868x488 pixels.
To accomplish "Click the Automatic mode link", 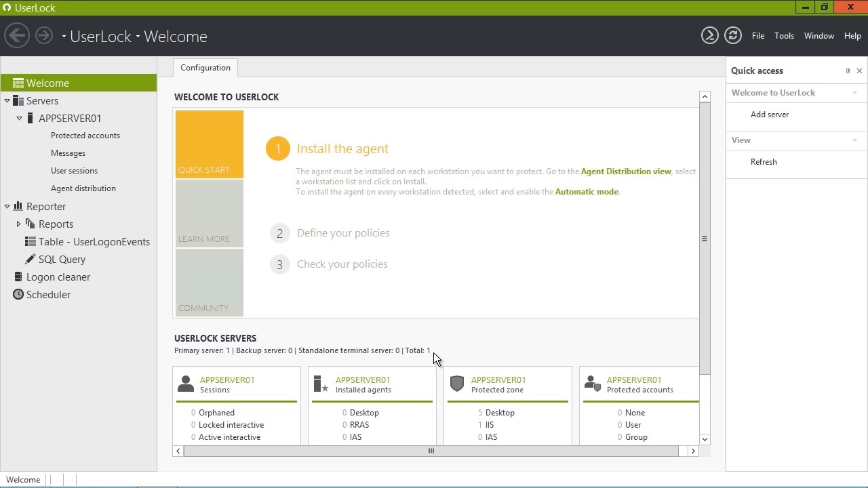I will click(x=587, y=192).
